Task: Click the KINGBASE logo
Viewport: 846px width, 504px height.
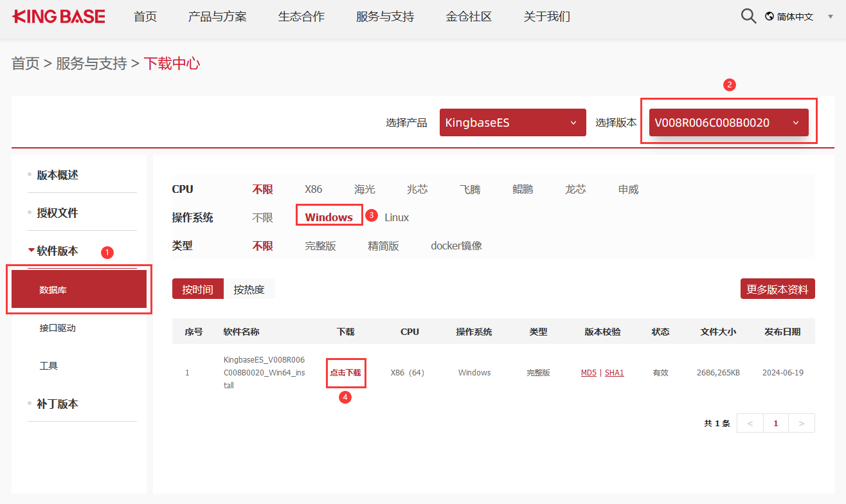Action: pyautogui.click(x=59, y=17)
